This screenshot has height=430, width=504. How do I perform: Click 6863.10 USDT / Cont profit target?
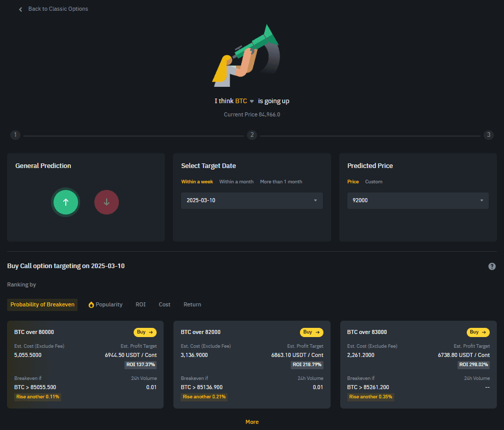click(297, 355)
